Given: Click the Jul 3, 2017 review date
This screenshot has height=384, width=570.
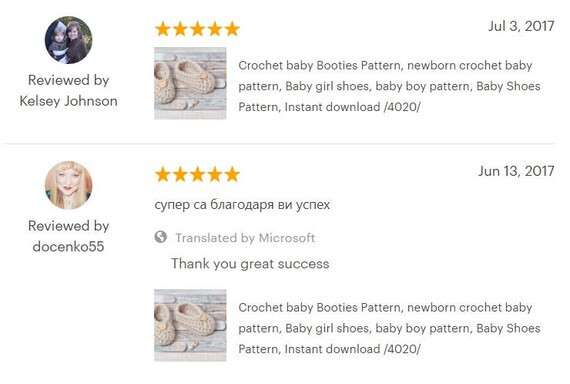Looking at the screenshot, I should point(521,26).
